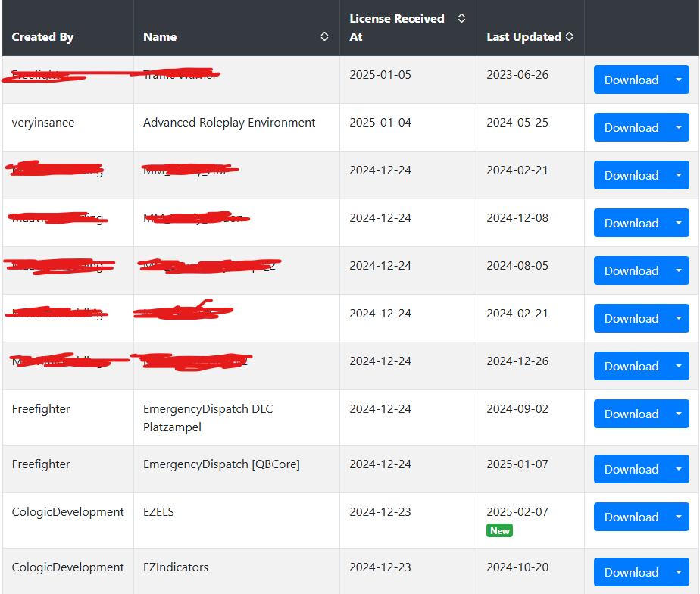Download the EZIndicators asset
The image size is (700, 594).
pyautogui.click(x=631, y=572)
